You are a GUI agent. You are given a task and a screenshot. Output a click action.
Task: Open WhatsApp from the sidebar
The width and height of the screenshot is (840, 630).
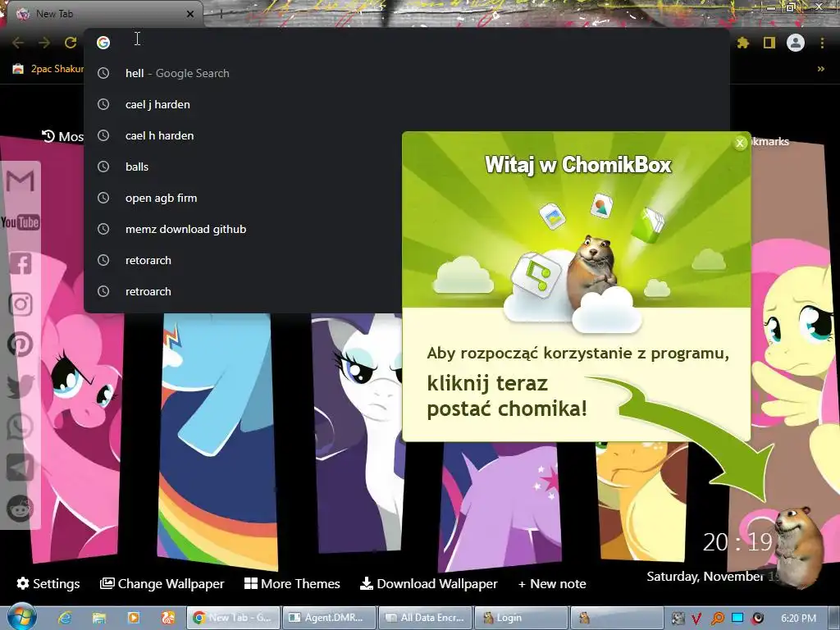coord(21,427)
